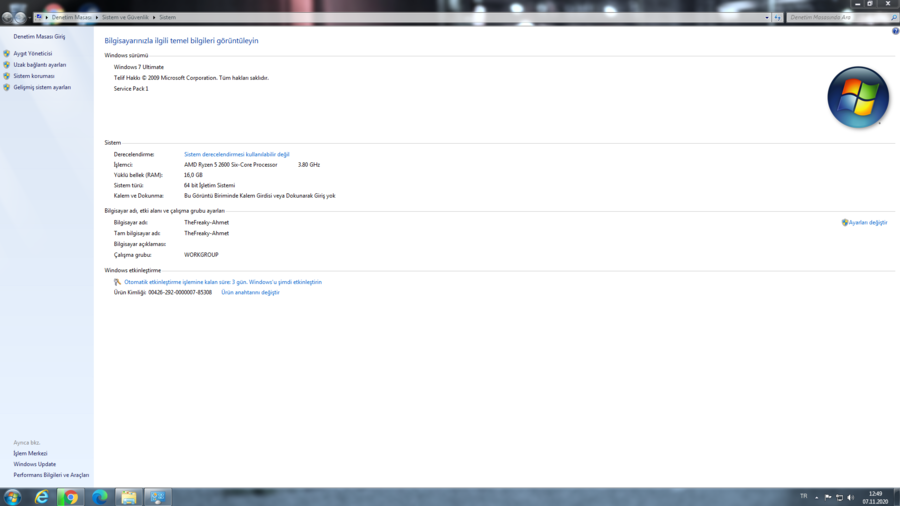Click Ürün anahtarını değiştir link
900x506 pixels.
coord(250,293)
